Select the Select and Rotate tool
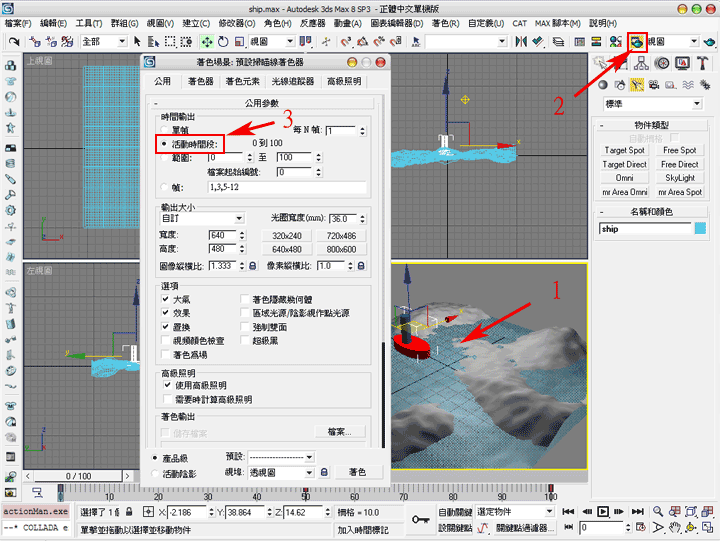 tap(223, 42)
